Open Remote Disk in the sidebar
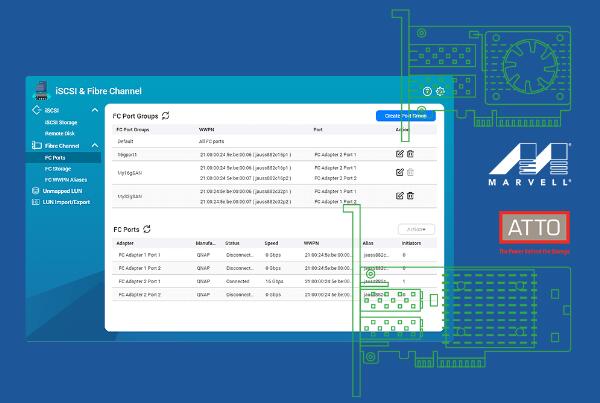Viewport: 600px width, 403px height. click(x=60, y=134)
